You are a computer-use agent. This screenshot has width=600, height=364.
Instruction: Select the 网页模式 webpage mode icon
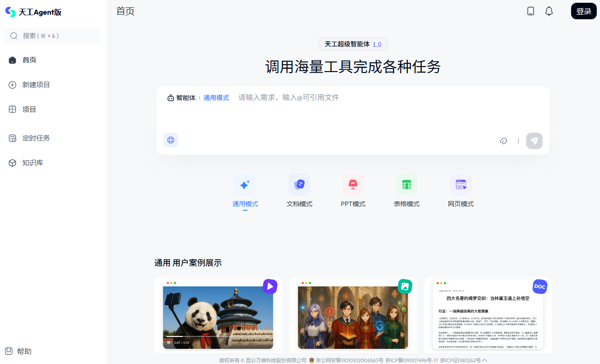point(461,185)
